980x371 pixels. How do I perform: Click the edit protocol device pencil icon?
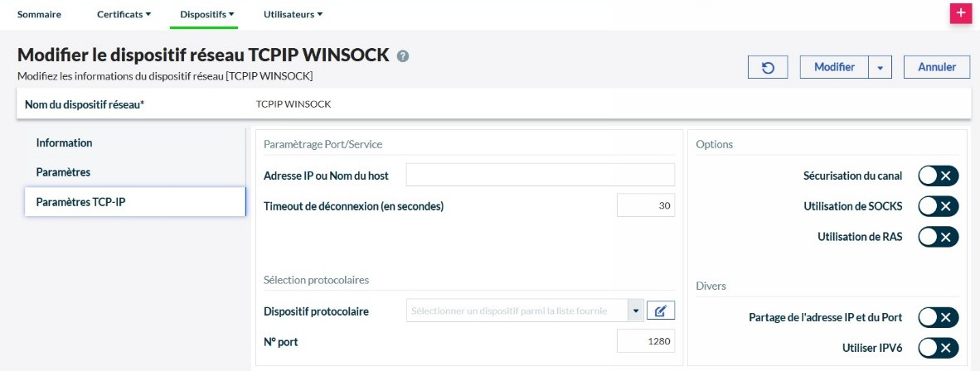tap(661, 311)
